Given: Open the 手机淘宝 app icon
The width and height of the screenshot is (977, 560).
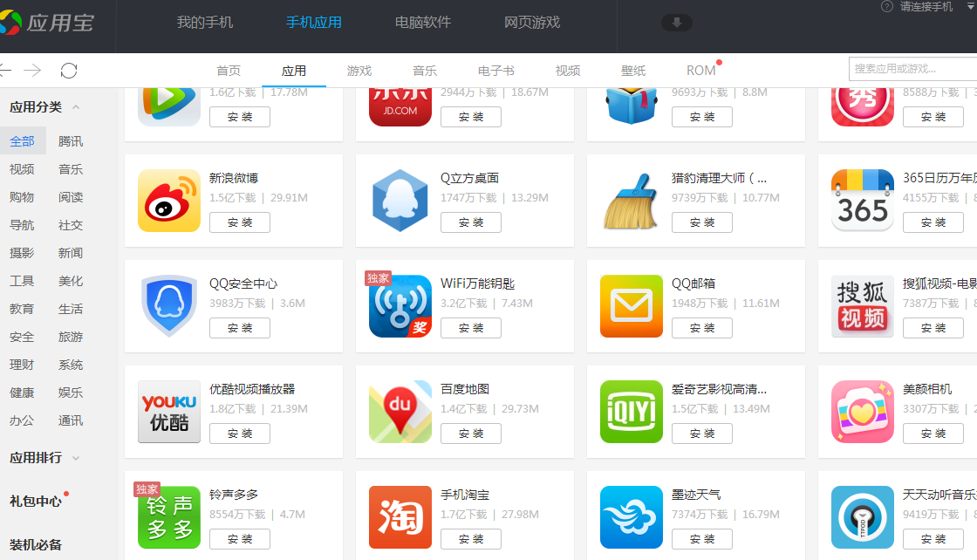Looking at the screenshot, I should [x=400, y=517].
